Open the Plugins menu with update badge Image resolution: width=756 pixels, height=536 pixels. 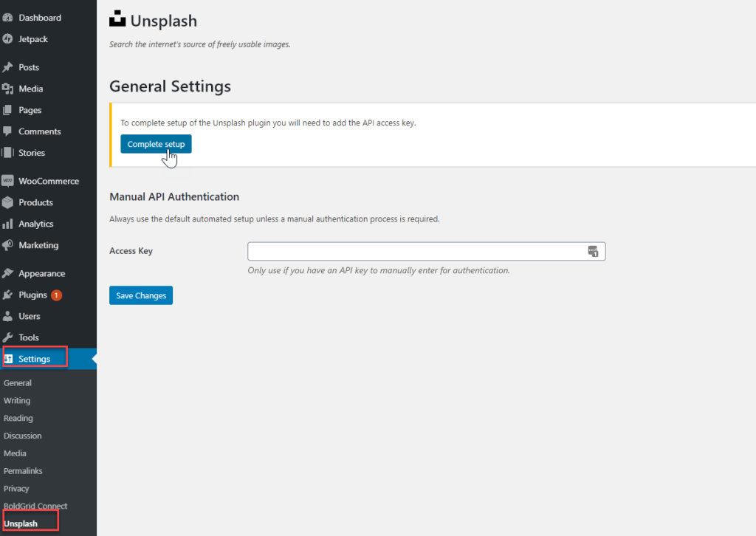[33, 295]
